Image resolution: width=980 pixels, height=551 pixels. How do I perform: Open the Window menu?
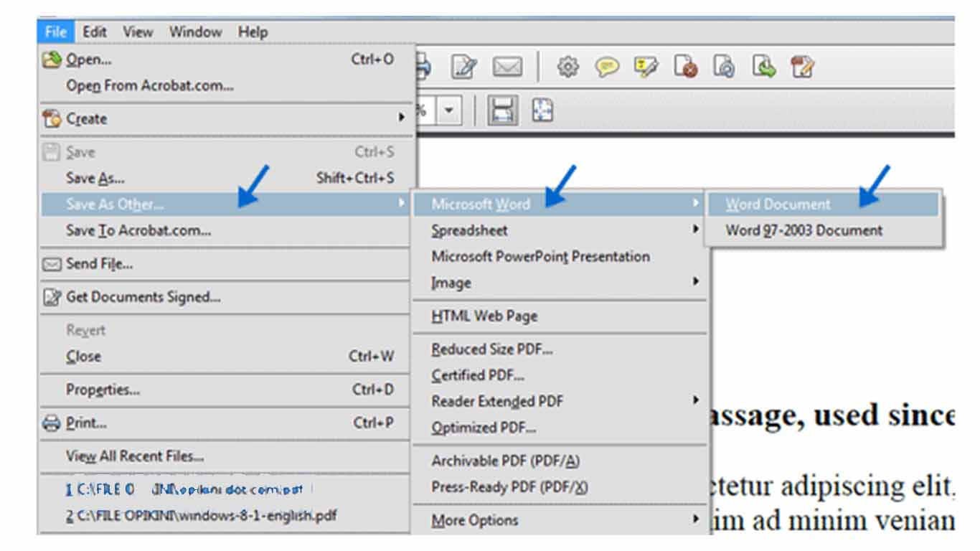pyautogui.click(x=196, y=32)
